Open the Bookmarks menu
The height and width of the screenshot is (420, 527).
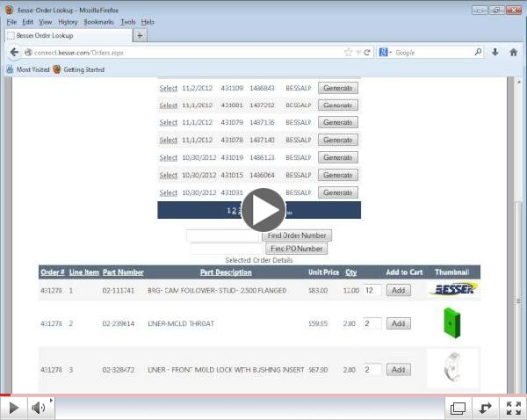tap(98, 21)
